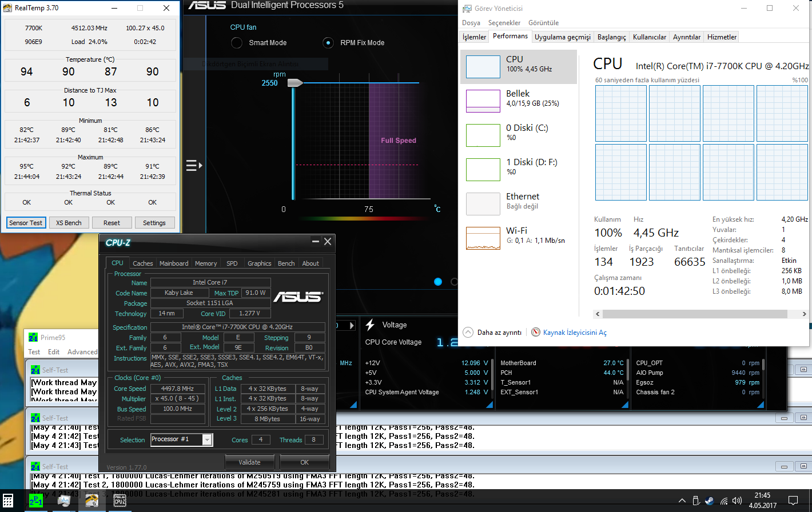Open the volume tray icon
The width and height of the screenshot is (812, 512).
pos(737,501)
